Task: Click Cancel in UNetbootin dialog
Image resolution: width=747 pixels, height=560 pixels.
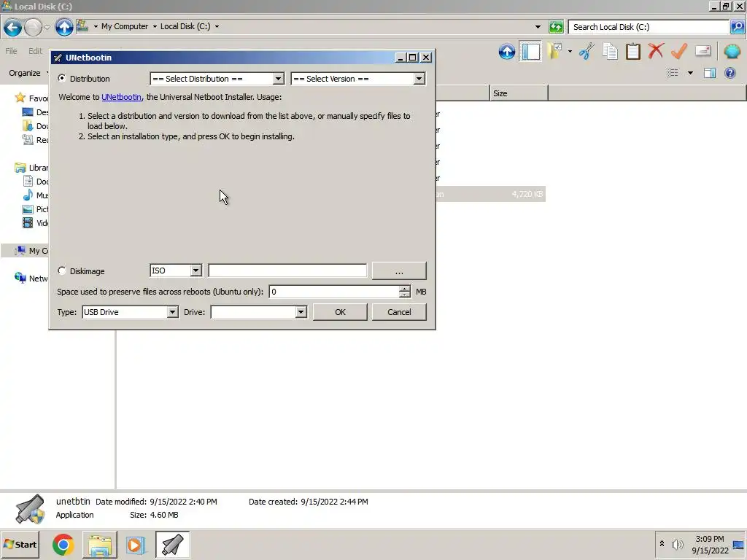Action: 399,312
